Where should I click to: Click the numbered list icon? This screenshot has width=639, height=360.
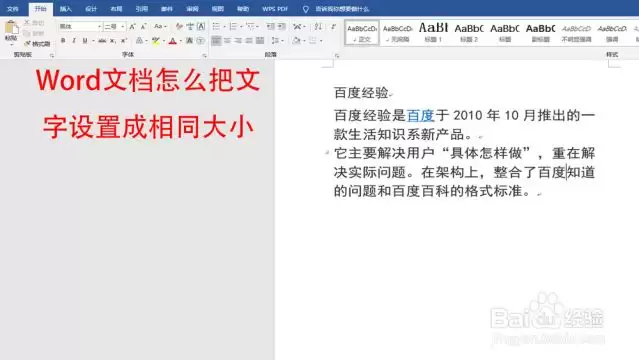(233, 27)
